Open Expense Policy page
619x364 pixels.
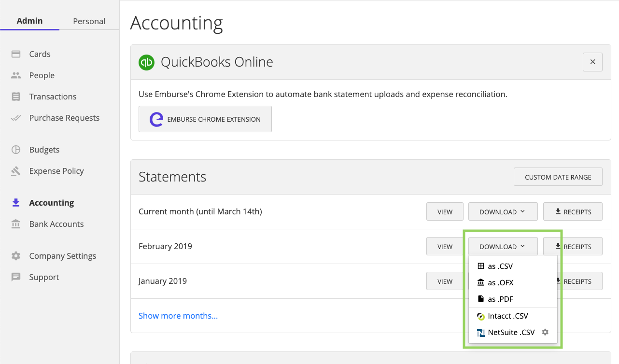click(56, 171)
